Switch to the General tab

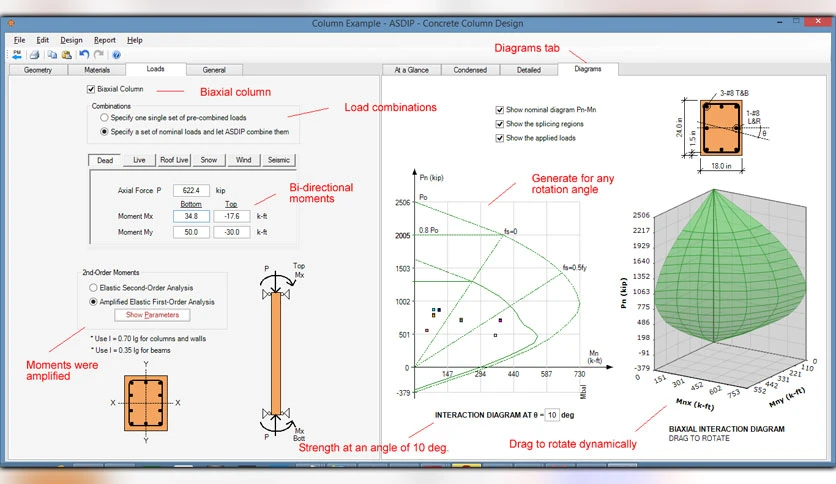(x=214, y=70)
